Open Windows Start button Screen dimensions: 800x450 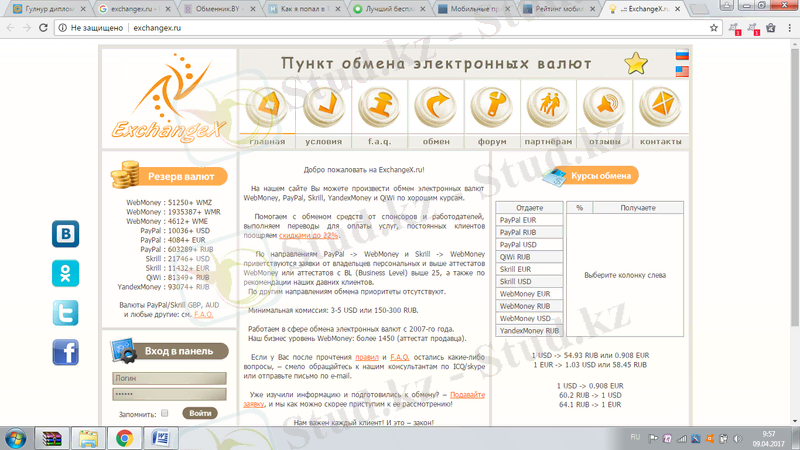point(16,438)
